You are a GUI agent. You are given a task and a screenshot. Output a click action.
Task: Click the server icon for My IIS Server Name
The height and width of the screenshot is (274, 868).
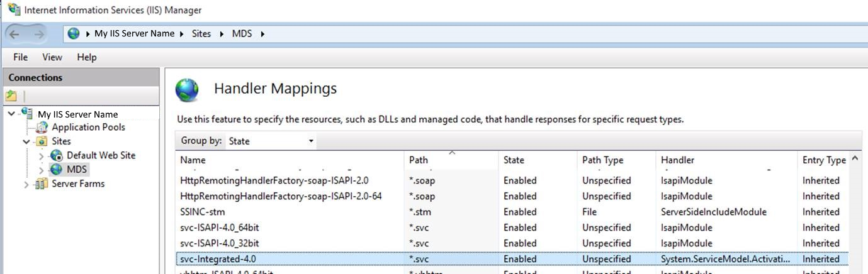pyautogui.click(x=27, y=113)
